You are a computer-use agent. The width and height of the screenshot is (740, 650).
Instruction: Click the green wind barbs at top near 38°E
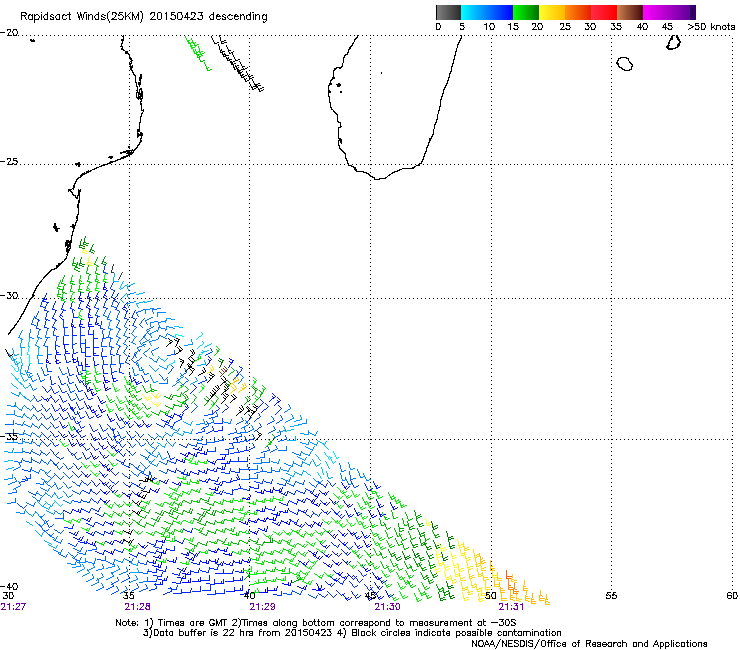197,53
